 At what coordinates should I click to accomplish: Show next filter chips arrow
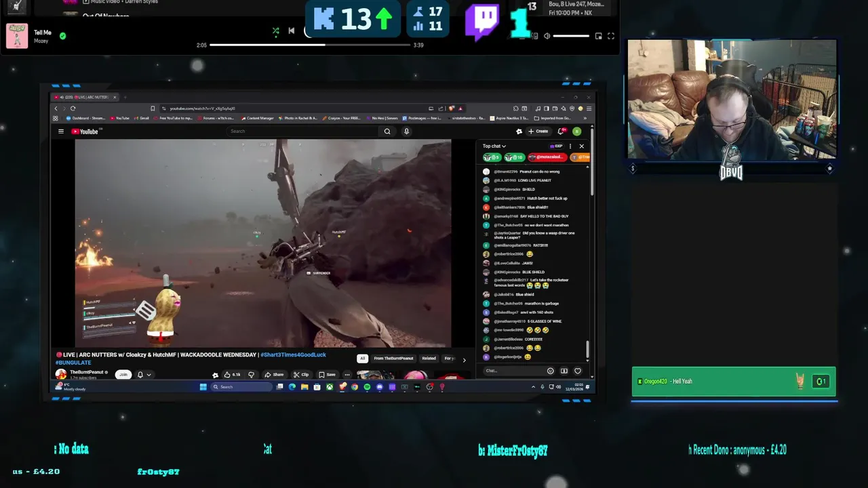click(464, 359)
